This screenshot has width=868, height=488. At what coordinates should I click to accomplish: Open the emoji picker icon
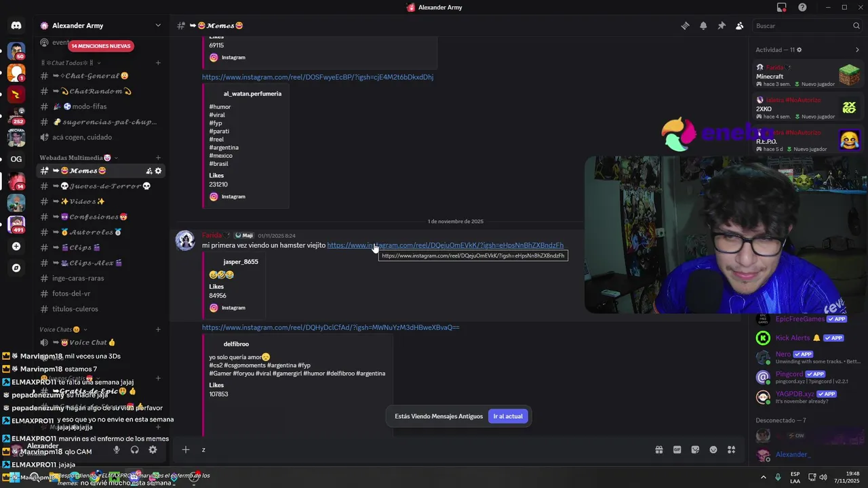tap(713, 449)
